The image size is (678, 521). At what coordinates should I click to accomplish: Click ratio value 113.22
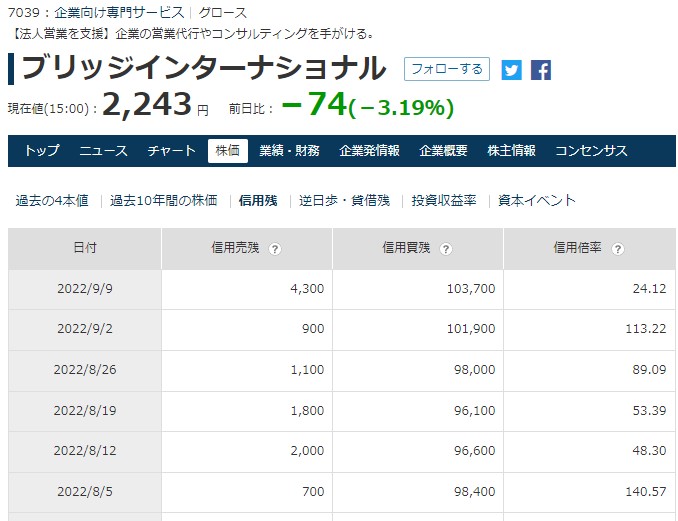(x=646, y=329)
